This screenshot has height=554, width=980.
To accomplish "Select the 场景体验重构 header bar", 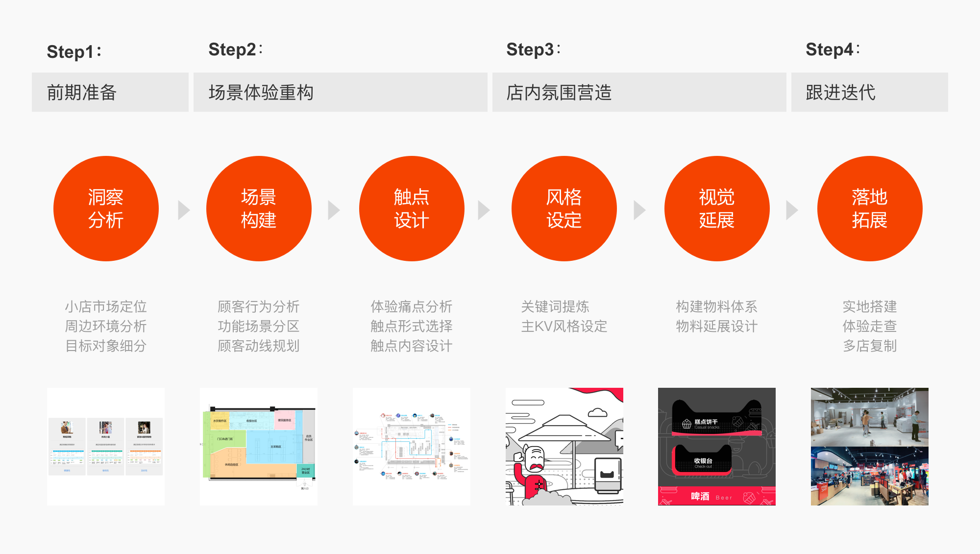I will (340, 92).
